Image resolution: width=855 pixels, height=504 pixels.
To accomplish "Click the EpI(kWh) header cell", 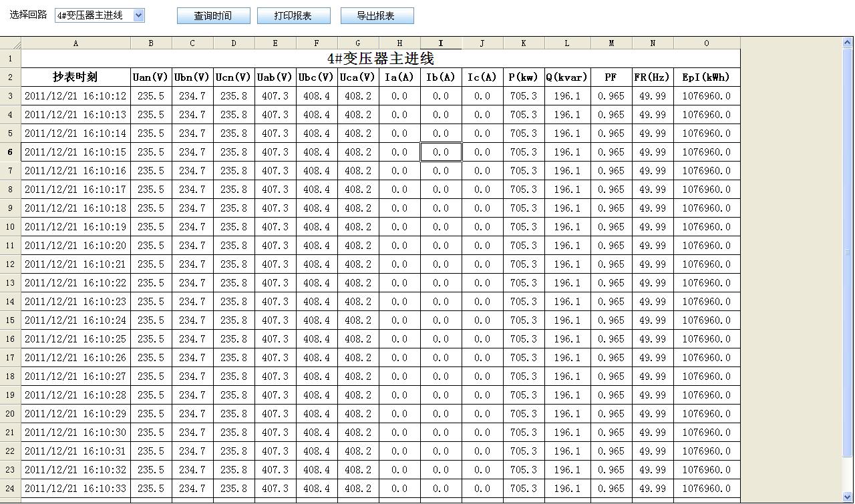I will point(707,77).
